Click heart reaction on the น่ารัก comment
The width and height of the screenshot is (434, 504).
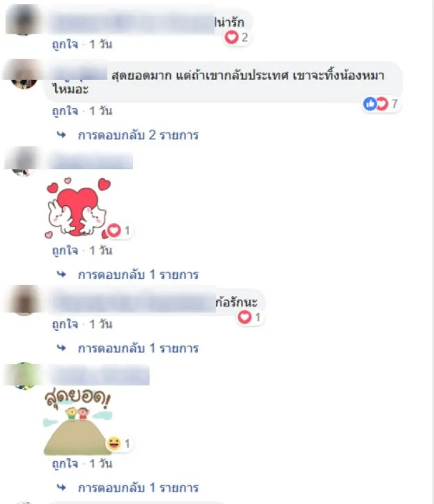[x=237, y=37]
